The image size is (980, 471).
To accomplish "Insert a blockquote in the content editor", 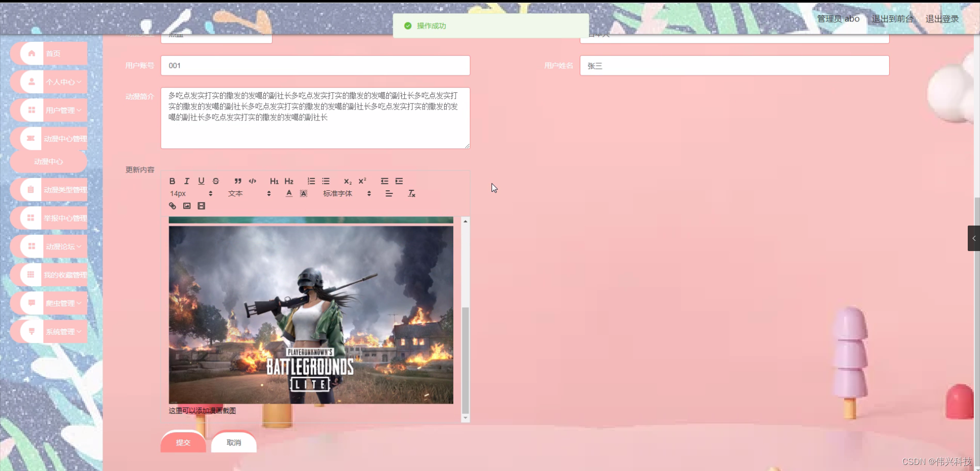I will [238, 181].
